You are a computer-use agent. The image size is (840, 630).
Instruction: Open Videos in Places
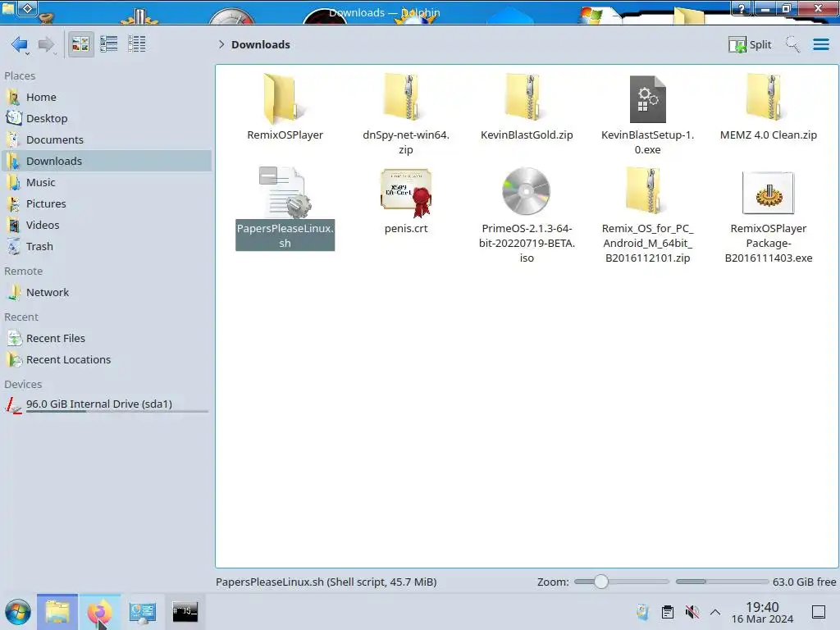click(x=107, y=226)
